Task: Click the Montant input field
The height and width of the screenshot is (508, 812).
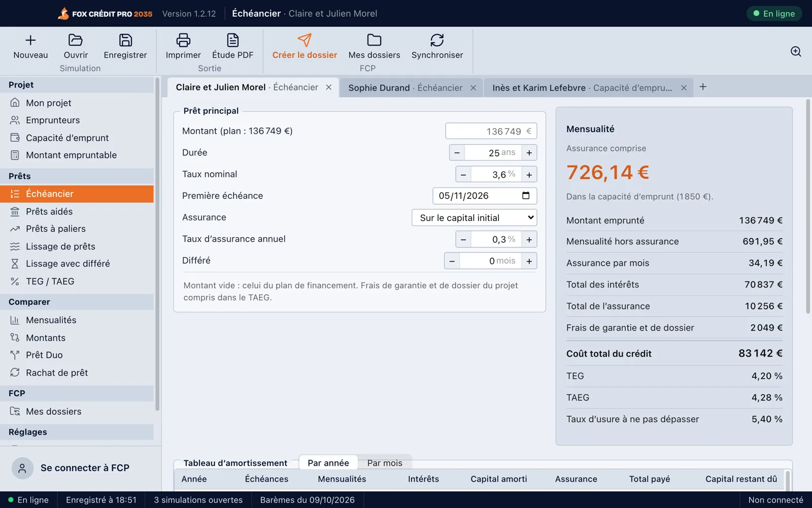Action: click(x=491, y=131)
